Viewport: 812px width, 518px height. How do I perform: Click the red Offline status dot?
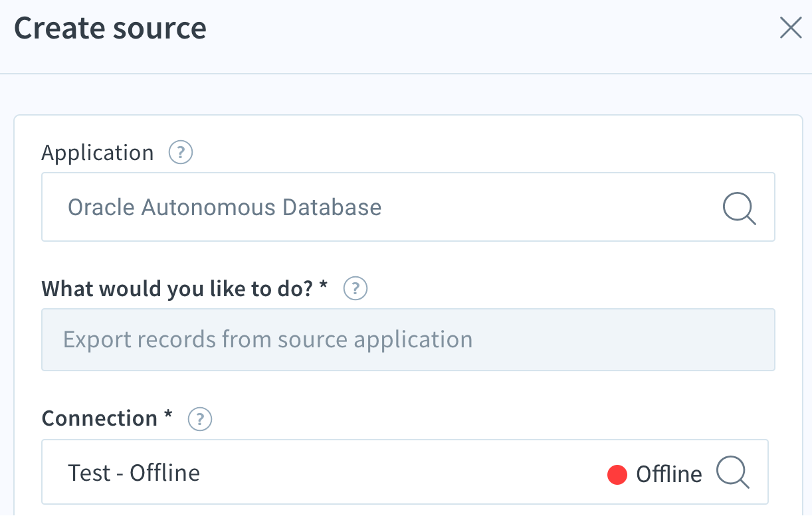[617, 475]
